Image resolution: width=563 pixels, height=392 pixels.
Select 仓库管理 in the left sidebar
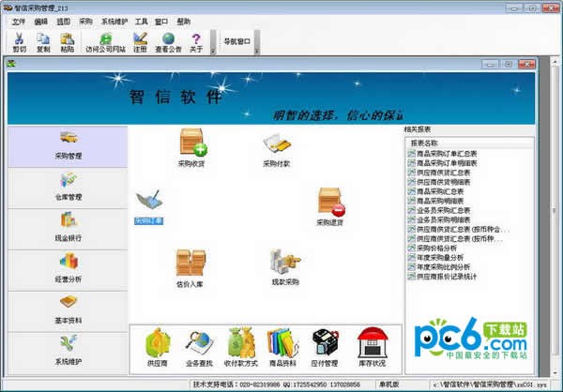click(x=68, y=188)
